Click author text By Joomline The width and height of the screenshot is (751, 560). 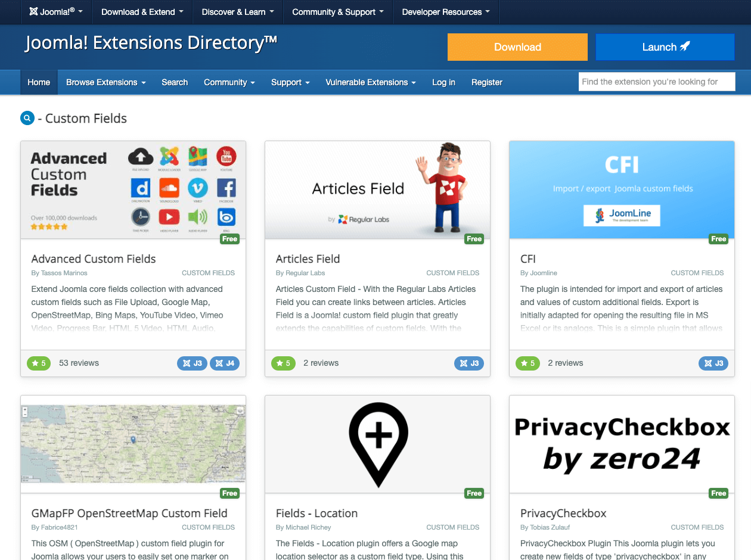pos(539,273)
